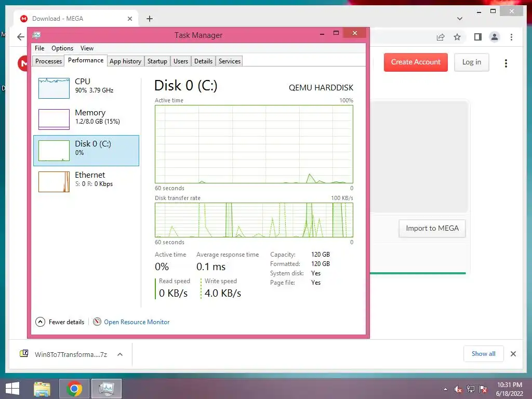Toggle the Chrome side panel icon
Viewport: 532px width, 399px height.
[478, 37]
